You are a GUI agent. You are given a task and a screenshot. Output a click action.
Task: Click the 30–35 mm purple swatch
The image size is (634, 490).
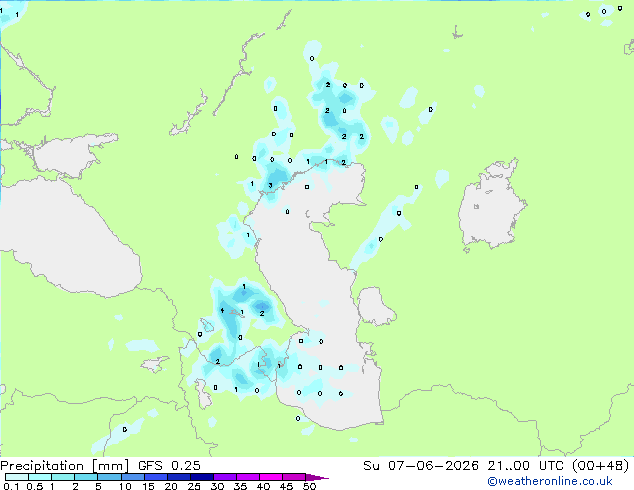pyautogui.click(x=224, y=477)
